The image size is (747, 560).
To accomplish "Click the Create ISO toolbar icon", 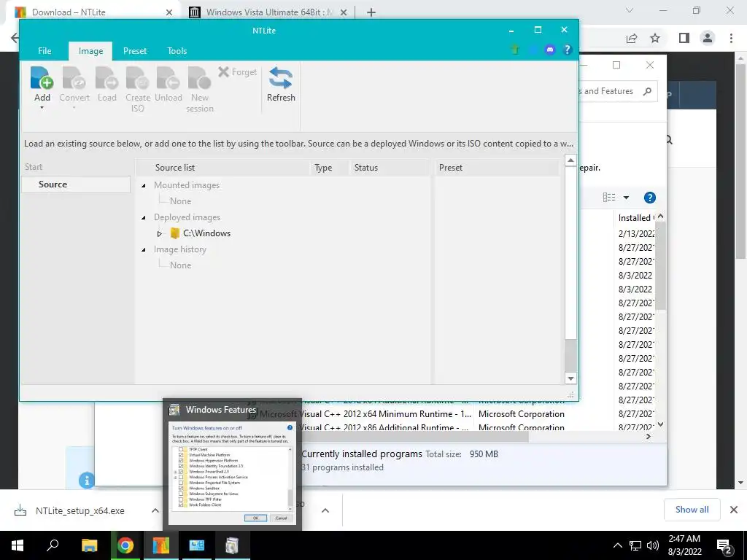I will tap(138, 78).
